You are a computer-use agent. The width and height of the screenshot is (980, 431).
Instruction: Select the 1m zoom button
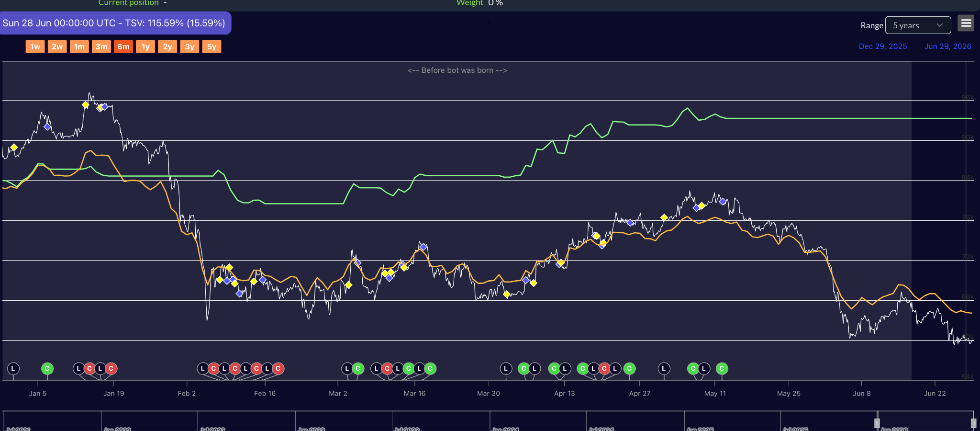pyautogui.click(x=79, y=46)
